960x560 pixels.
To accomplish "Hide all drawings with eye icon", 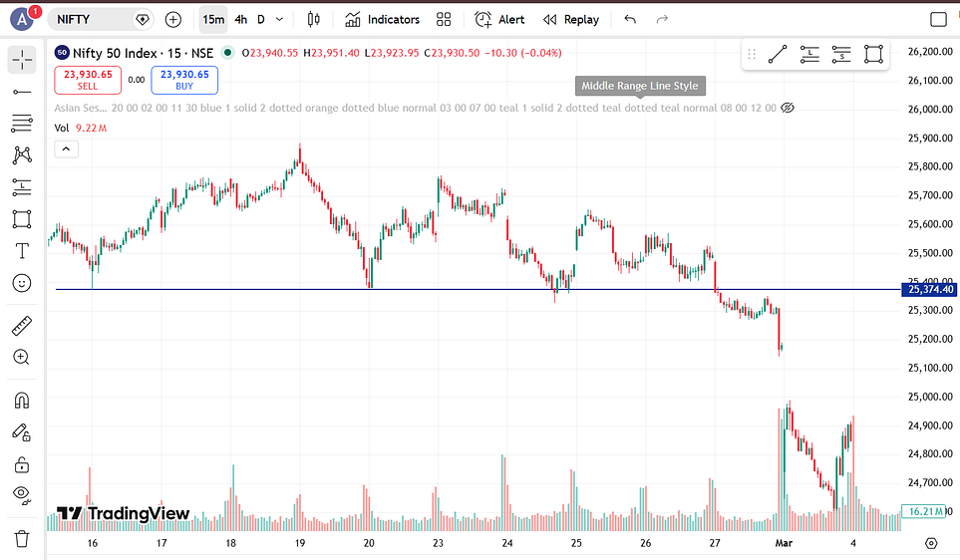I will 22,495.
